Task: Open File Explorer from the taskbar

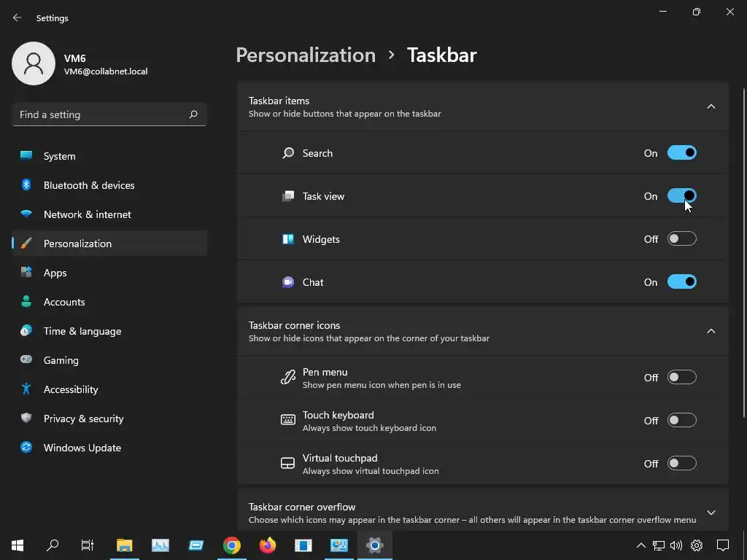Action: click(x=124, y=545)
